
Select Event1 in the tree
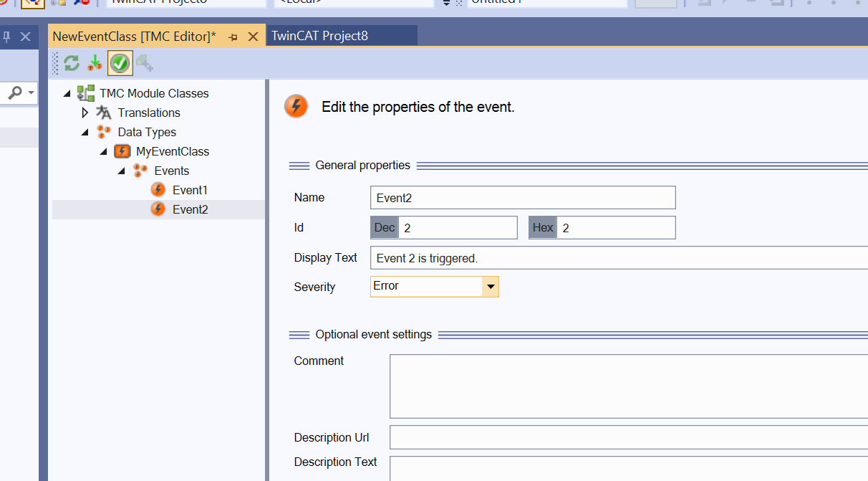[189, 190]
